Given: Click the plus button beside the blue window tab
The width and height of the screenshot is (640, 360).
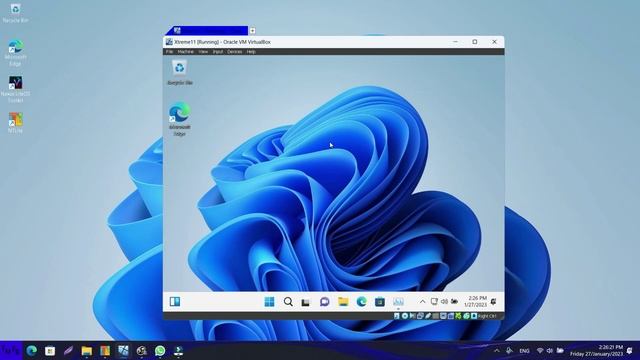Looking at the screenshot, I should 252,31.
